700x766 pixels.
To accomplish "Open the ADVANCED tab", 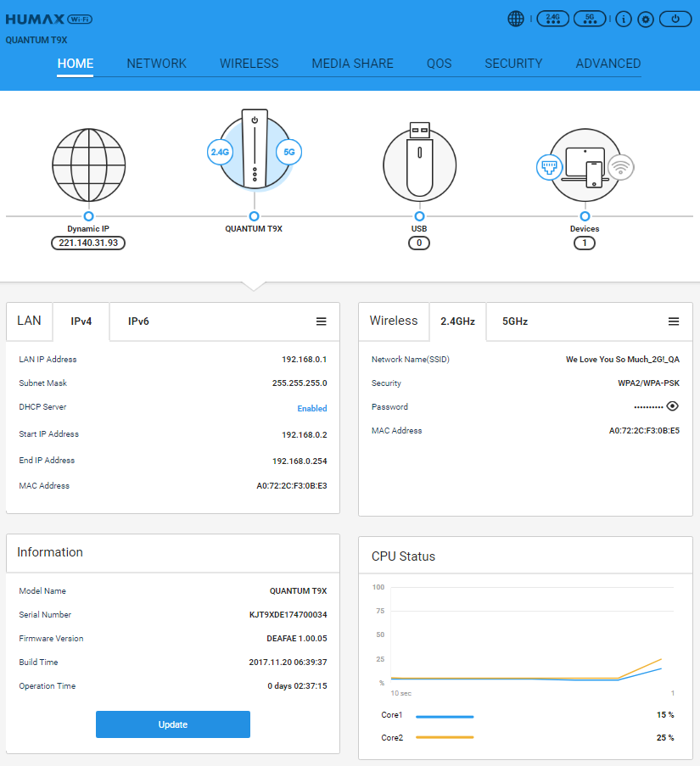I will (x=608, y=64).
